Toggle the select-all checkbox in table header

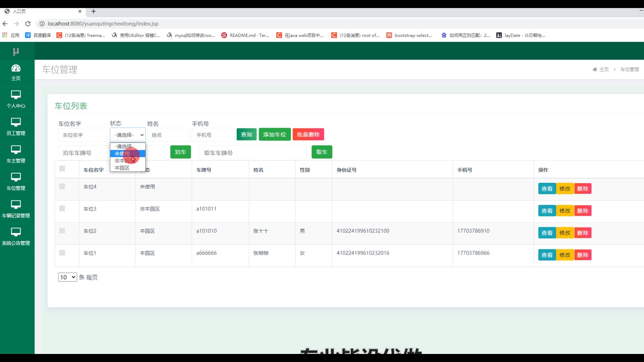click(x=62, y=169)
